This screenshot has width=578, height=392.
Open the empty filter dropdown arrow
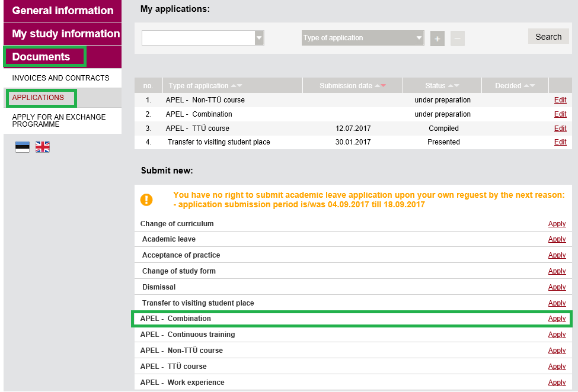point(259,38)
